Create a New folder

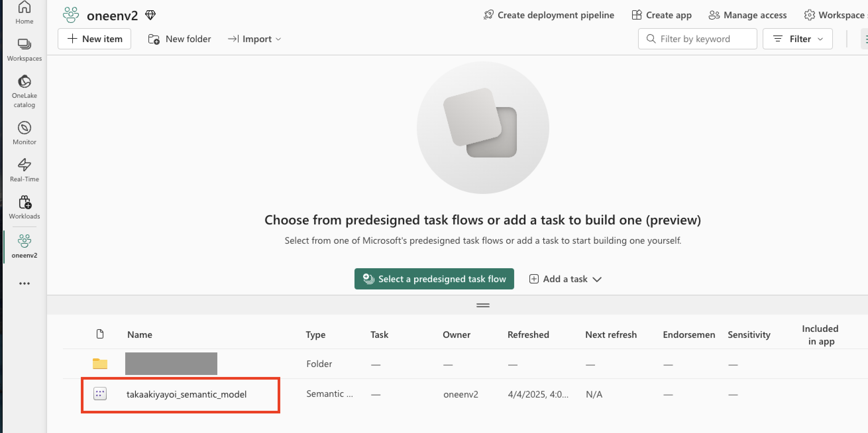(x=180, y=39)
